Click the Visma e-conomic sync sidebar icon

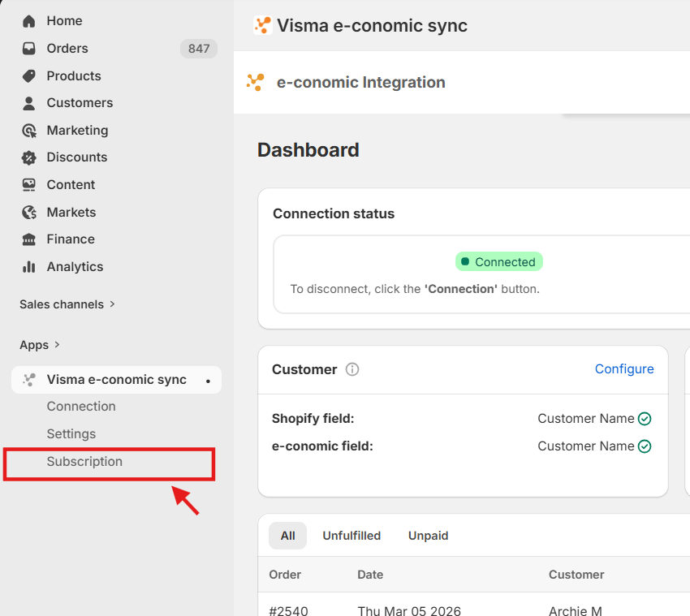tap(29, 380)
